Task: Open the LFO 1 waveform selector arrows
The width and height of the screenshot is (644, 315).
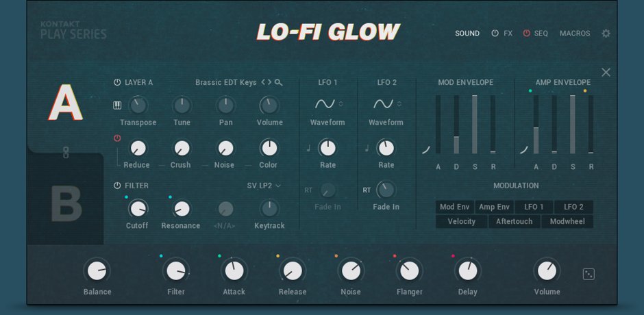Action: tap(341, 104)
